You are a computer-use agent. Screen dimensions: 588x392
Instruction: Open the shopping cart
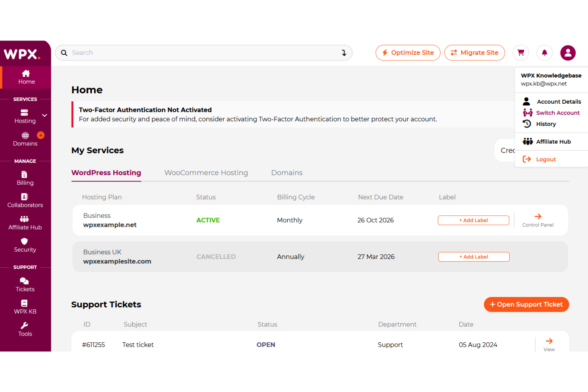[x=520, y=52]
